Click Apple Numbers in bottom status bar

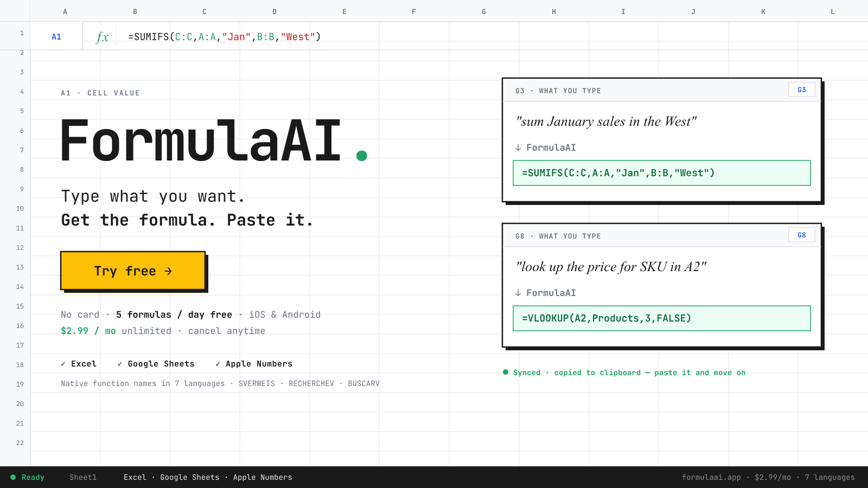click(x=263, y=477)
